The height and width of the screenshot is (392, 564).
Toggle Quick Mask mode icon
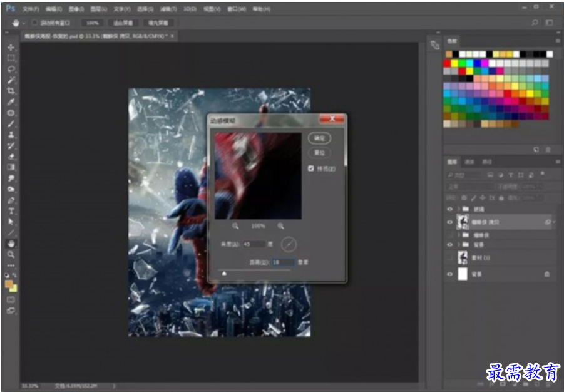(11, 300)
